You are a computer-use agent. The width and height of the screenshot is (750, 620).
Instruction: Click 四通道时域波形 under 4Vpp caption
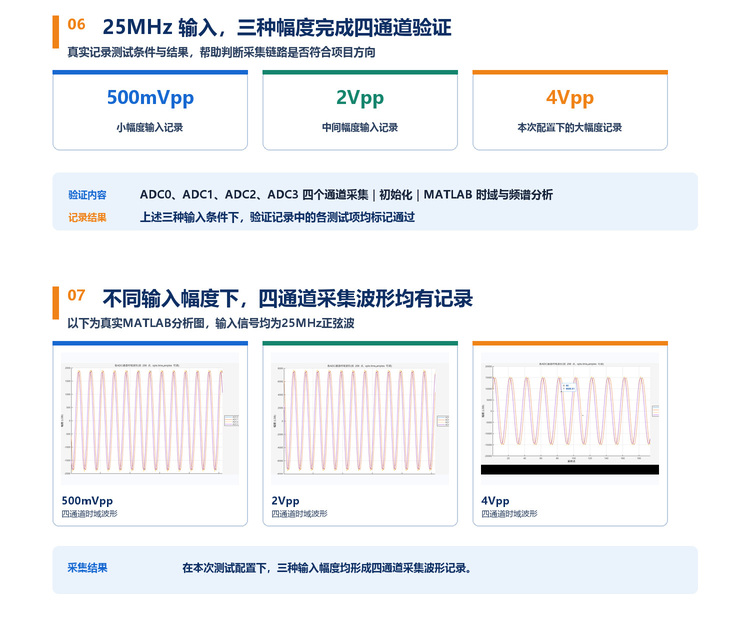coord(509,514)
